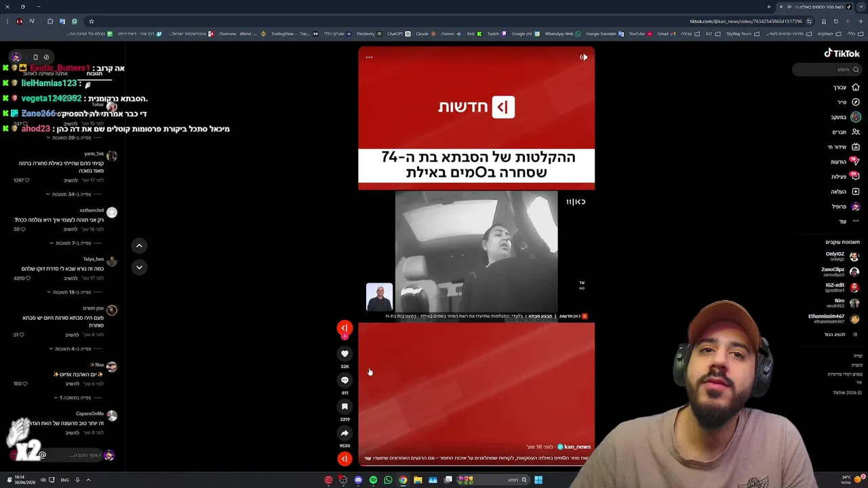
Task: Open WhatsApp from the taskbar
Action: [388, 480]
